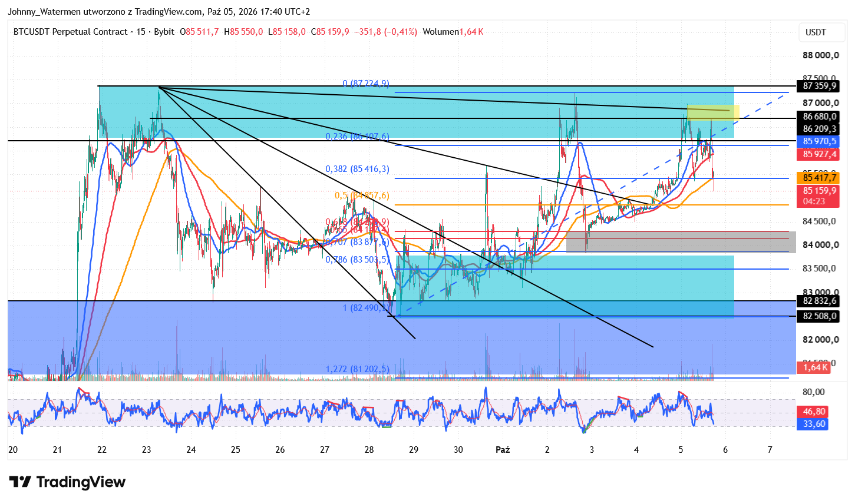
Task: Click the red 1,64 K volume axis label
Action: [x=814, y=367]
